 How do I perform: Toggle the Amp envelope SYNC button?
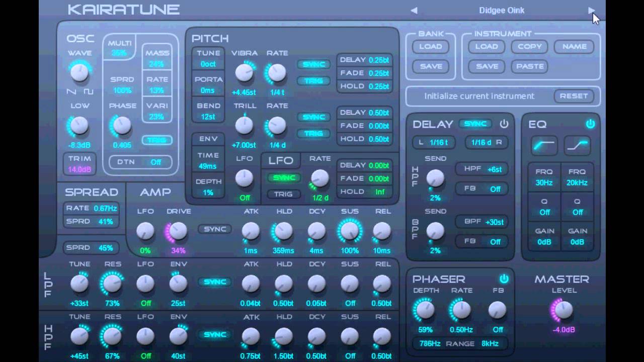[x=215, y=229]
